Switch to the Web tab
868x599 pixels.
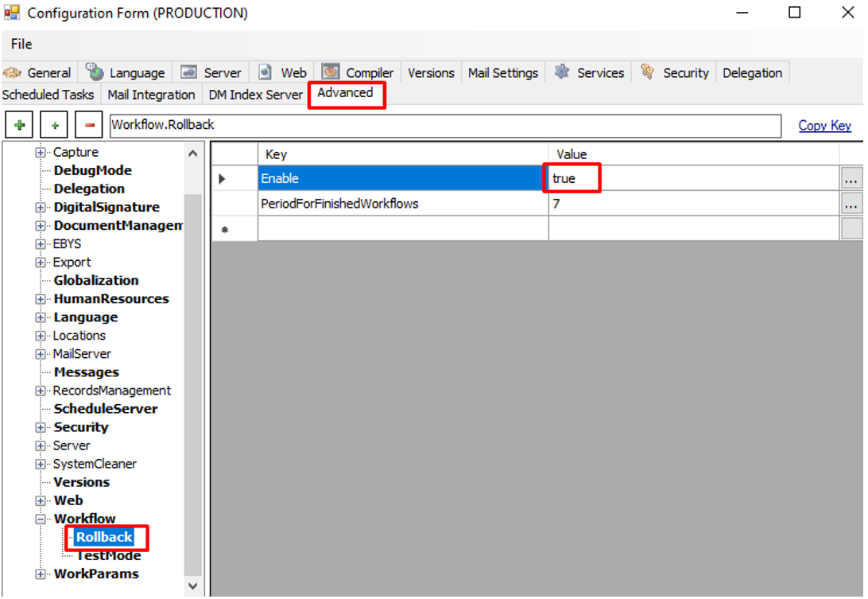click(x=282, y=72)
